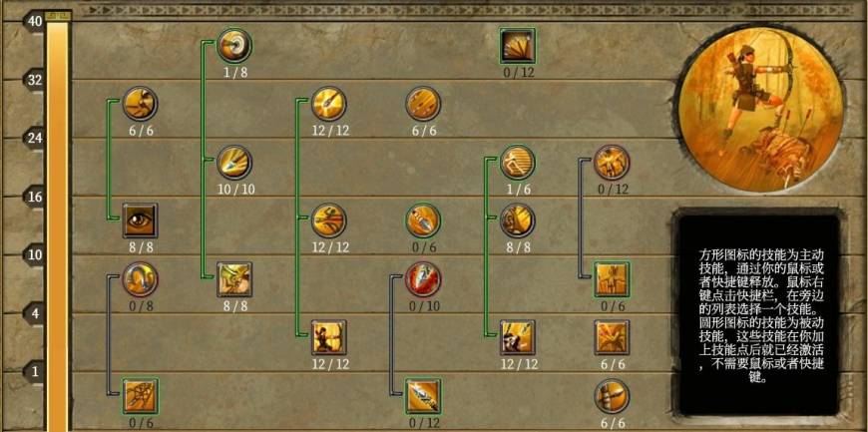Select the round triple-arrows skill icon showing 6/6

423,104
